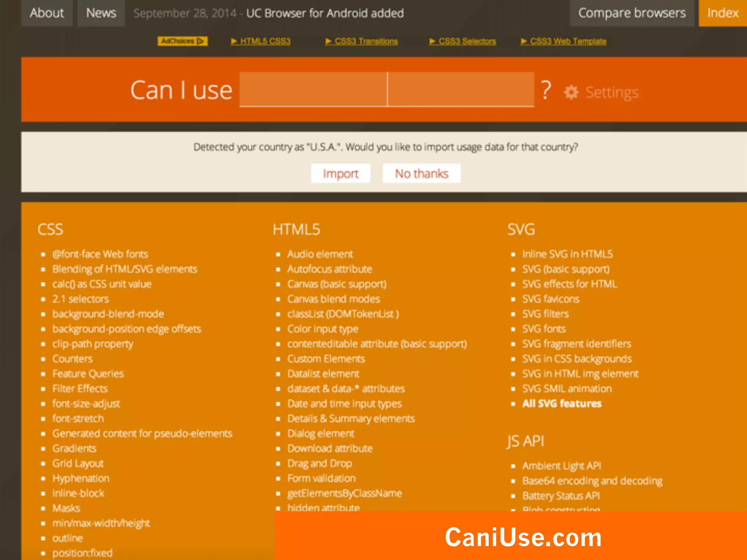Focus the Can I use search field

pyautogui.click(x=387, y=89)
